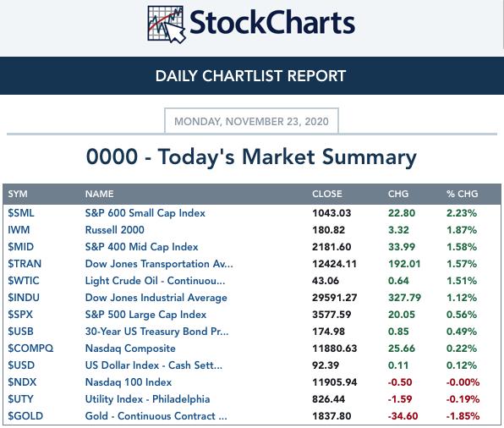504x428 pixels.
Task: Open the Nasdaq Composite link
Action: point(130,348)
